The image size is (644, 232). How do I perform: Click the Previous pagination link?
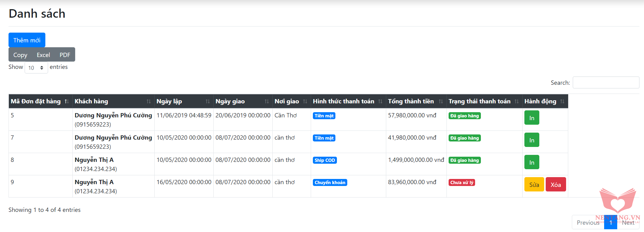(588, 223)
